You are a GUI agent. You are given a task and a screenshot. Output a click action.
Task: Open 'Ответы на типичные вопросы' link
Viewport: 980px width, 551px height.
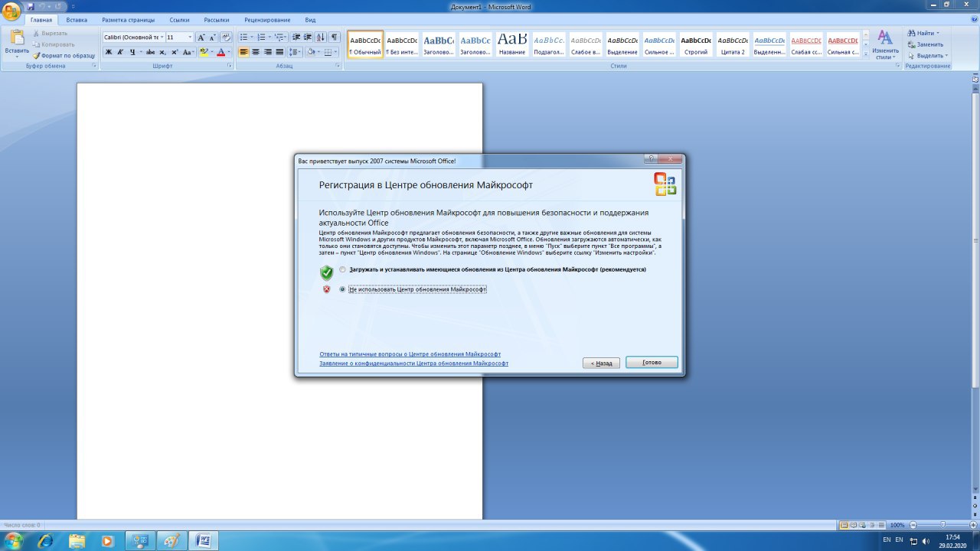(x=410, y=354)
